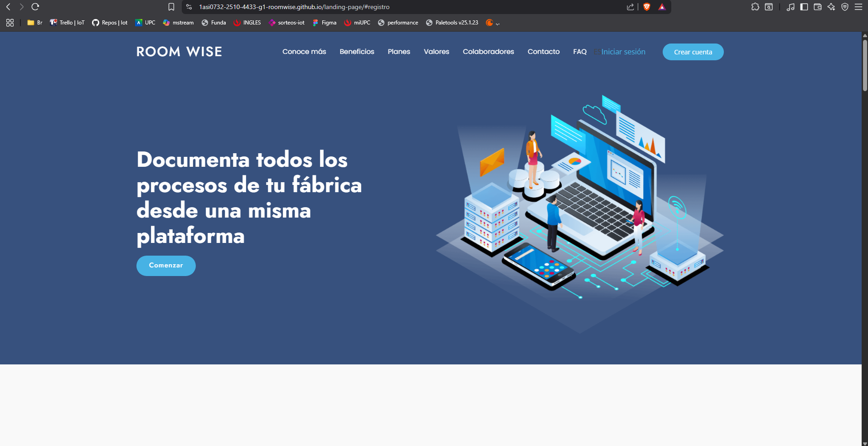Open the UPC bookmark
This screenshot has height=446, width=868.
tap(145, 23)
